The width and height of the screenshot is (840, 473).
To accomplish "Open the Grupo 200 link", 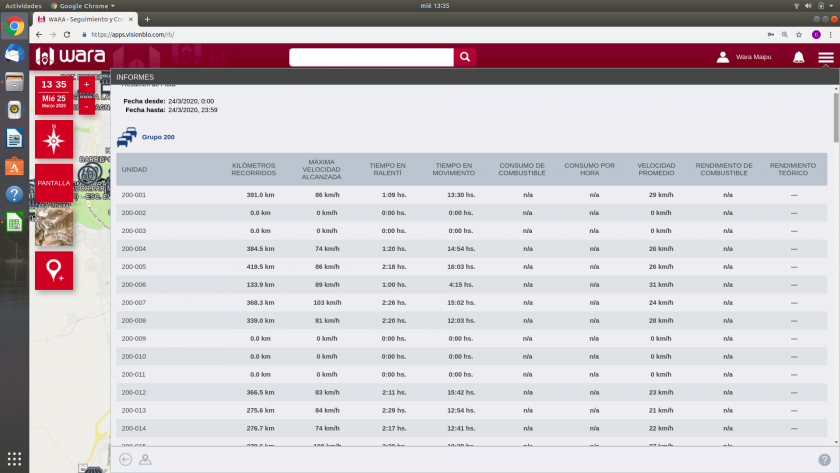I will [158, 137].
